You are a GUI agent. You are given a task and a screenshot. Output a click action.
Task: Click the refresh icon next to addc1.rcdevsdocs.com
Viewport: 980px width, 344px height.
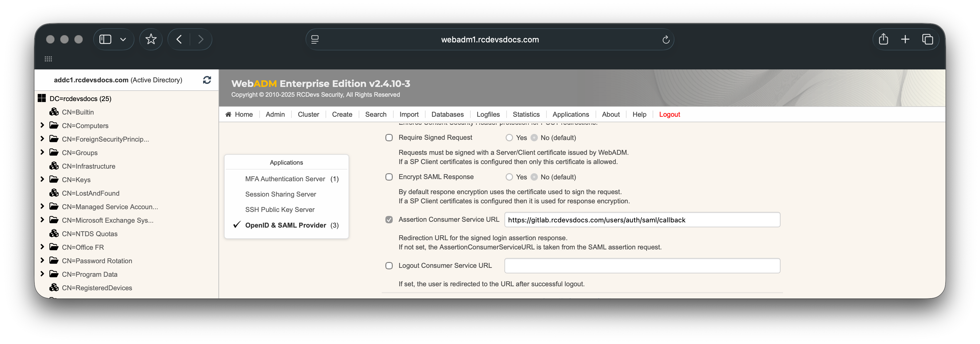pyautogui.click(x=207, y=80)
